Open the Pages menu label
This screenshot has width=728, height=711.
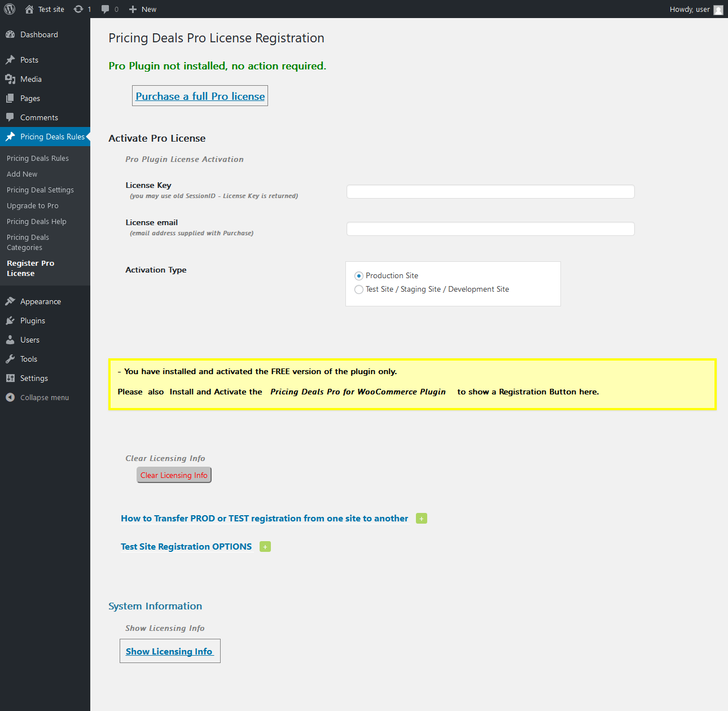[30, 98]
